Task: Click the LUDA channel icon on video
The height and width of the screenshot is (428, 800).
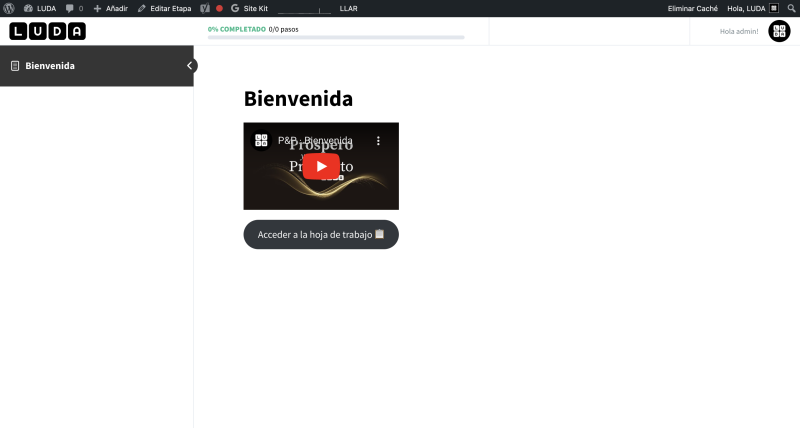Action: [261, 140]
